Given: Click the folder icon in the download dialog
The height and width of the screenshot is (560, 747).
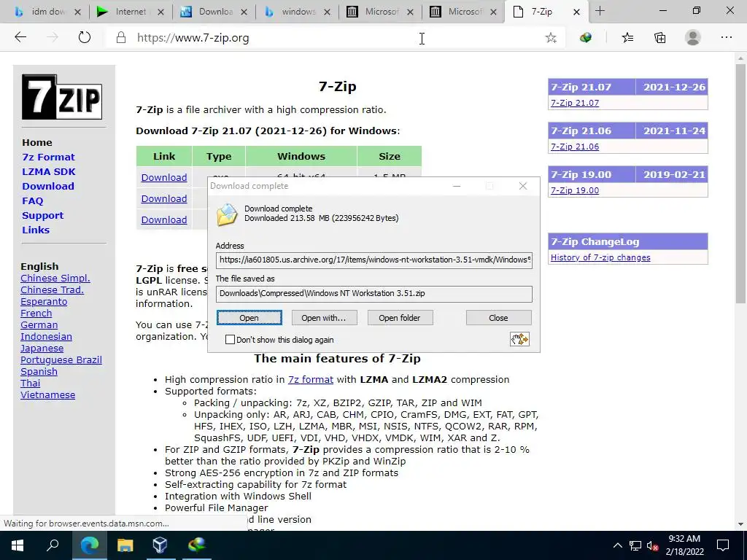Looking at the screenshot, I should point(227,215).
